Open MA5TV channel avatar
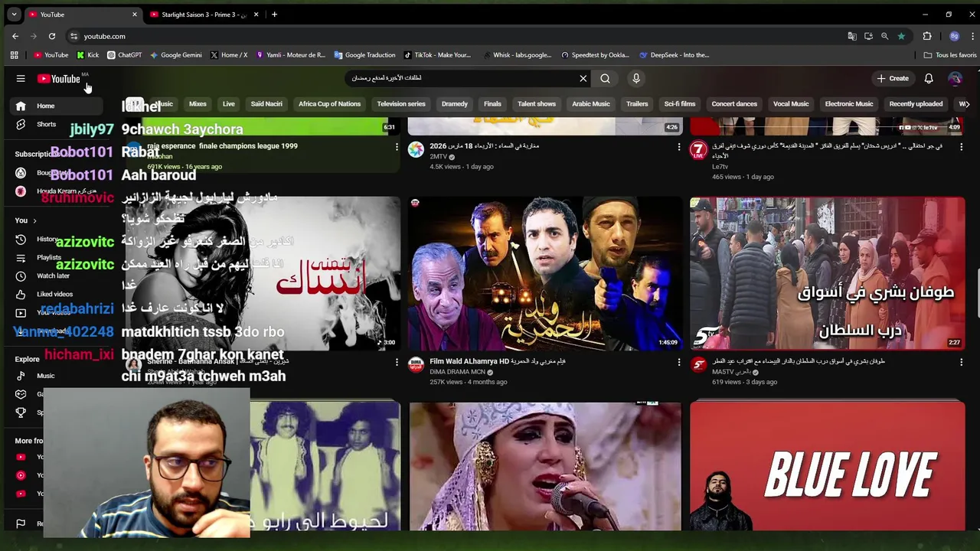980x551 pixels. tap(698, 365)
